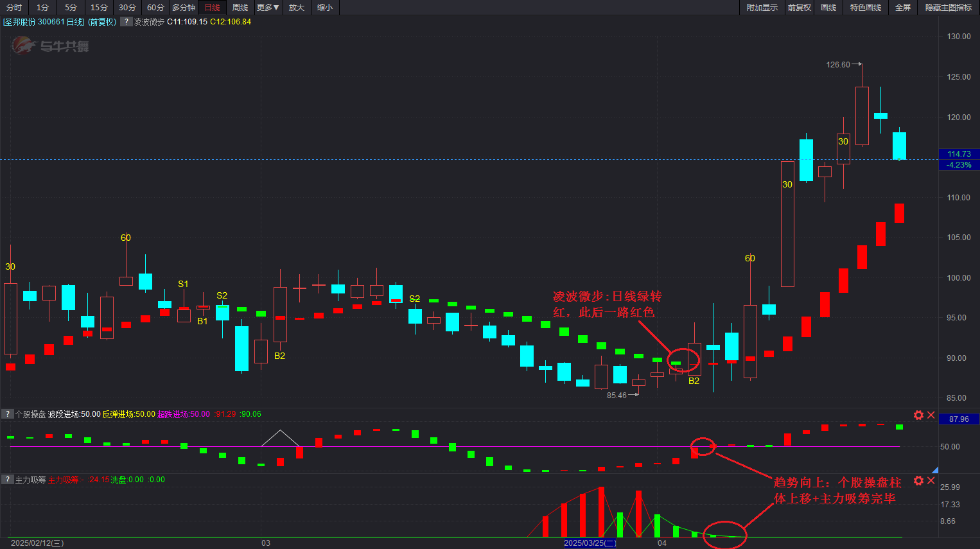The image size is (980, 549).
Task: Open the 特色画线 special drawing tools
Action: pyautogui.click(x=865, y=8)
